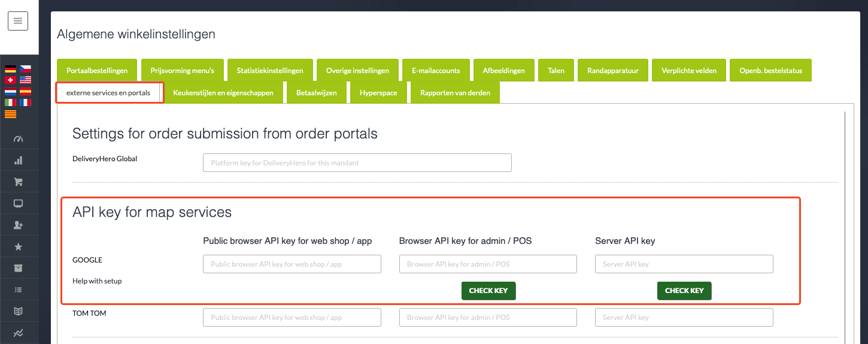Go to the Afbeeldingen tab
The image size is (868, 344).
pyautogui.click(x=504, y=70)
